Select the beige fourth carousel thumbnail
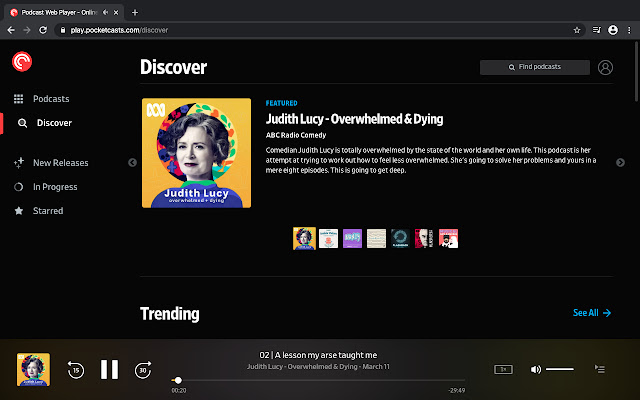The image size is (640, 400). (x=376, y=238)
